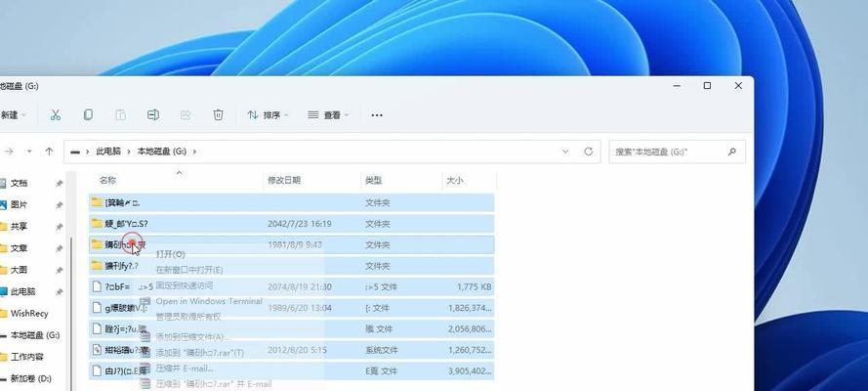
Task: Click the Cut scissors icon in the toolbar
Action: pos(56,115)
